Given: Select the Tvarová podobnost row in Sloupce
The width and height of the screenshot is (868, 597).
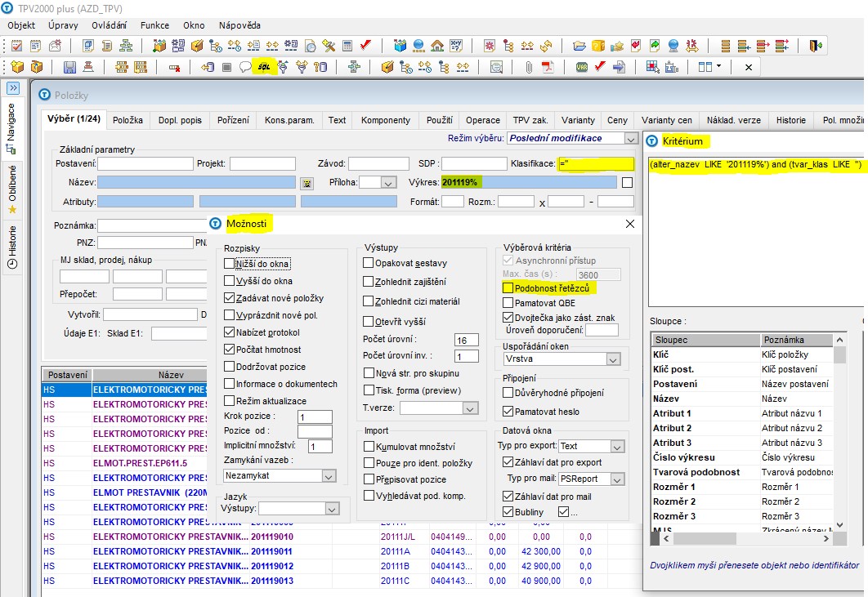Looking at the screenshot, I should [x=742, y=472].
